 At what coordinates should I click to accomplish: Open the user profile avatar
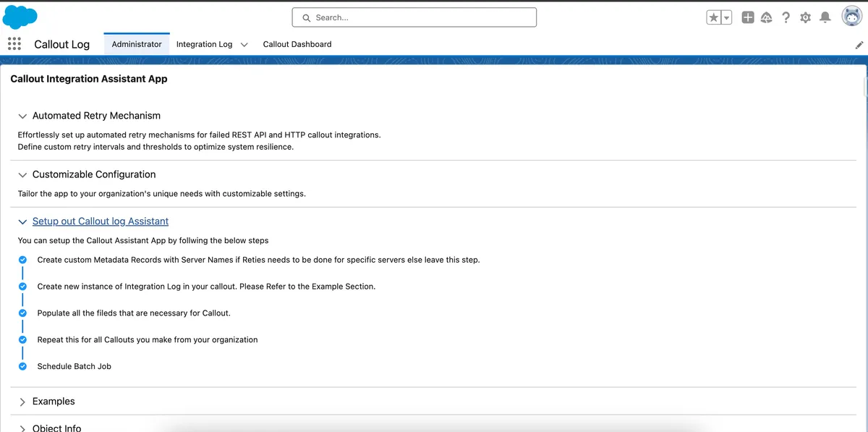pyautogui.click(x=851, y=17)
